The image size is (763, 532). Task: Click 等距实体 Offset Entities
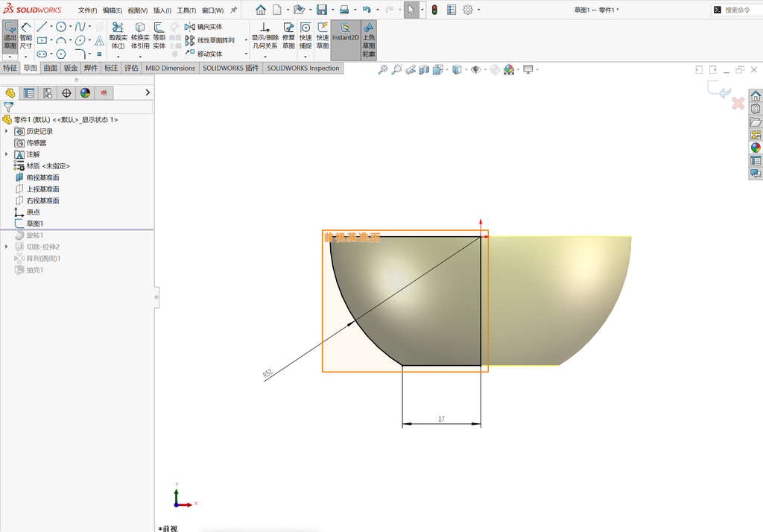click(159, 36)
